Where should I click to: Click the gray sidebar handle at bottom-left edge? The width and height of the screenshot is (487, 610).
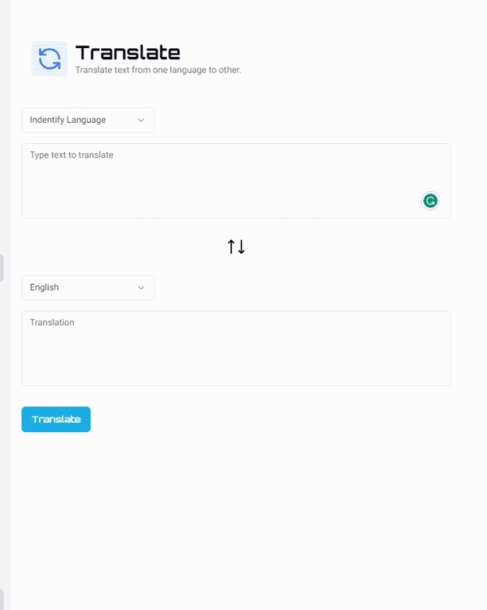[2, 599]
